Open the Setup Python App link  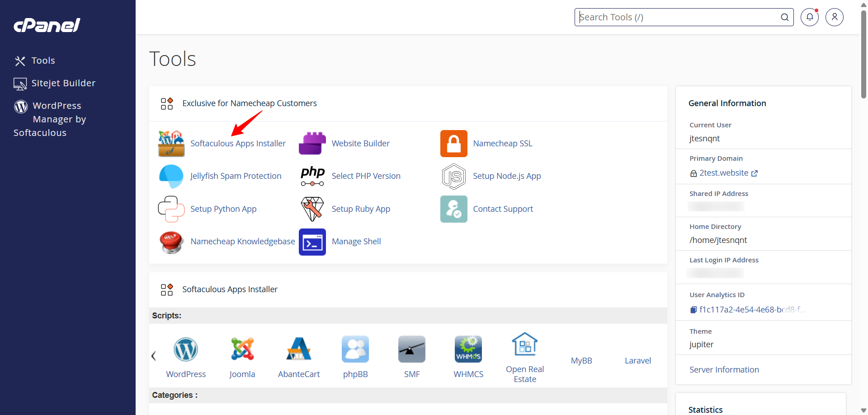223,209
